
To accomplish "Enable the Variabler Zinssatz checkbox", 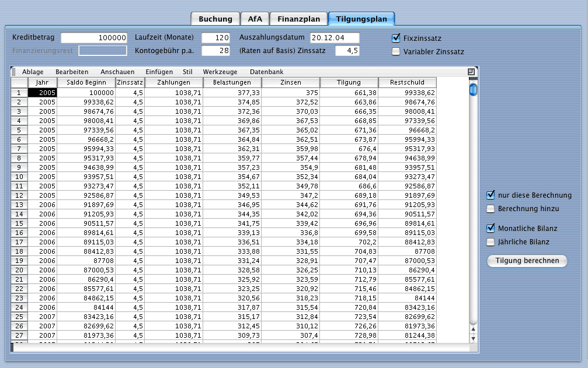I will tap(396, 51).
